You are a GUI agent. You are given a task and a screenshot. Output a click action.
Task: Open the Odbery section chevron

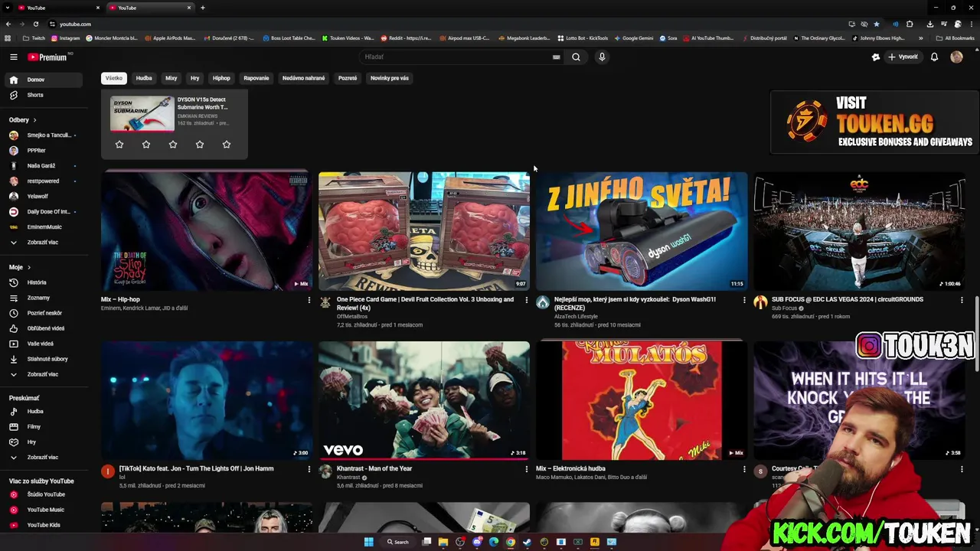[x=34, y=120]
